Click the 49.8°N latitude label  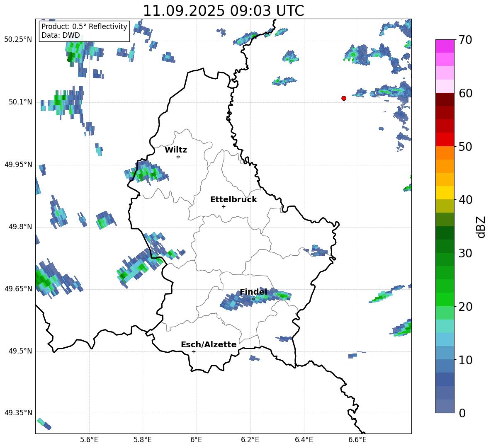point(20,227)
